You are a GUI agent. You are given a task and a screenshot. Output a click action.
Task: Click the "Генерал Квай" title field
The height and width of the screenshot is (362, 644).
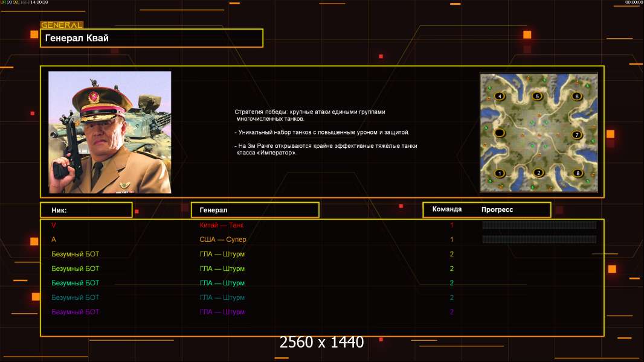pyautogui.click(x=151, y=38)
